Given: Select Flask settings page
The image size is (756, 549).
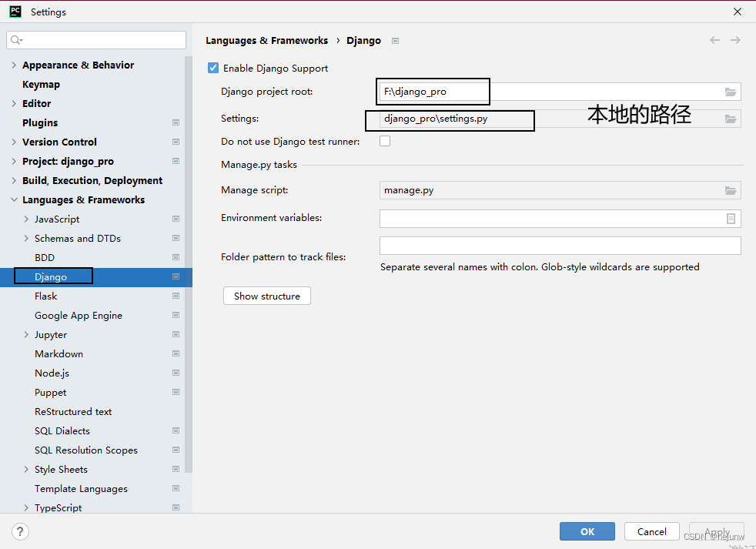Looking at the screenshot, I should pyautogui.click(x=45, y=296).
